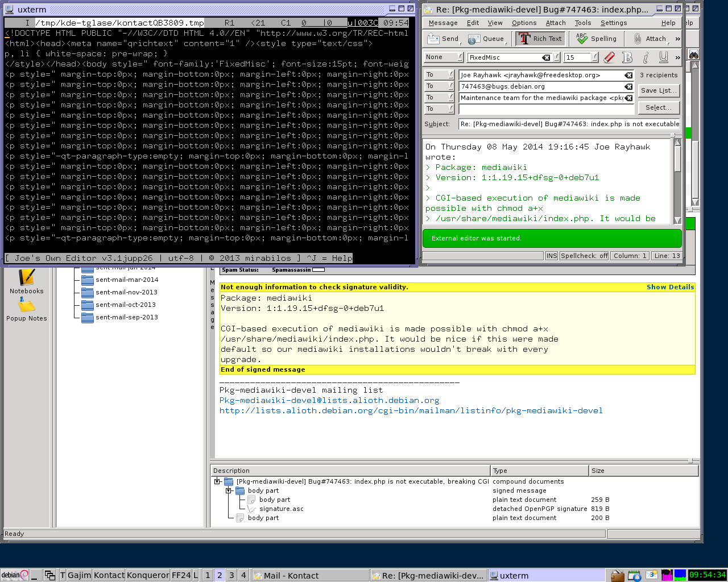Select signature.asc in the attachment list
728x582 pixels.
click(281, 509)
